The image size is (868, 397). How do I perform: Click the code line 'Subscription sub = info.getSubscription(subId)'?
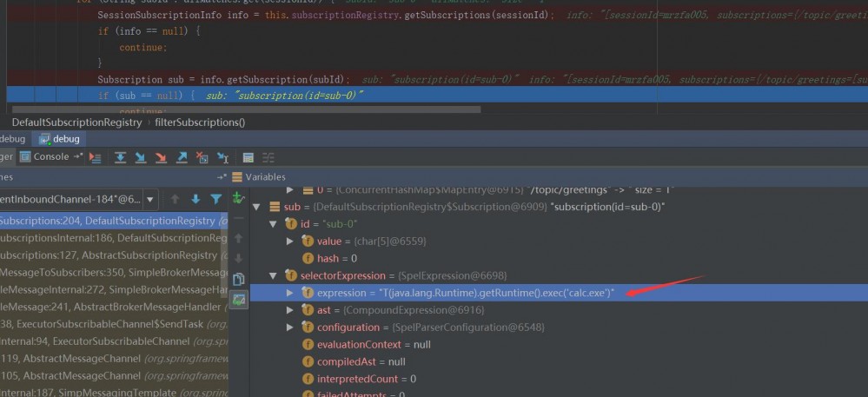tap(223, 79)
